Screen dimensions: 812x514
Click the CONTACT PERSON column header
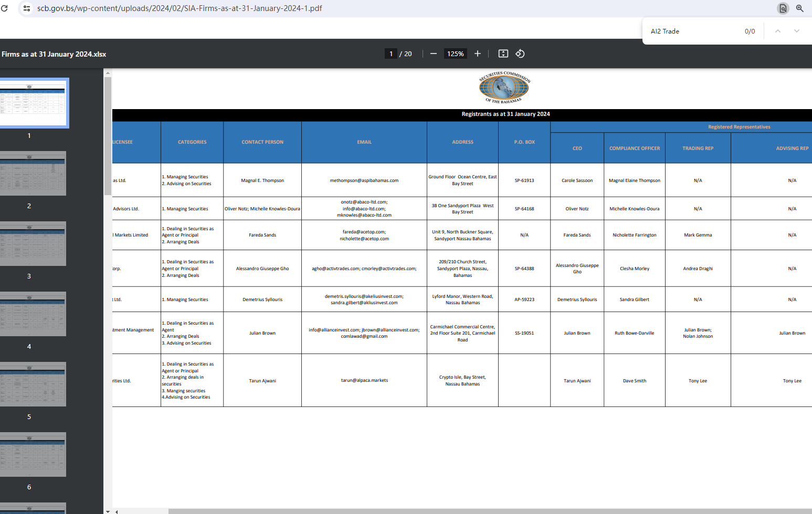pos(262,142)
